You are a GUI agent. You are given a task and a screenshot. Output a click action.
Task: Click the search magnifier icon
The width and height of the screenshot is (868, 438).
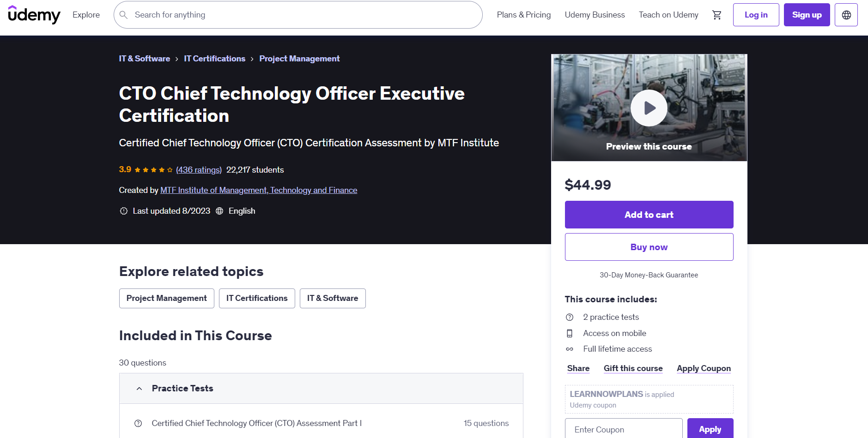click(124, 15)
